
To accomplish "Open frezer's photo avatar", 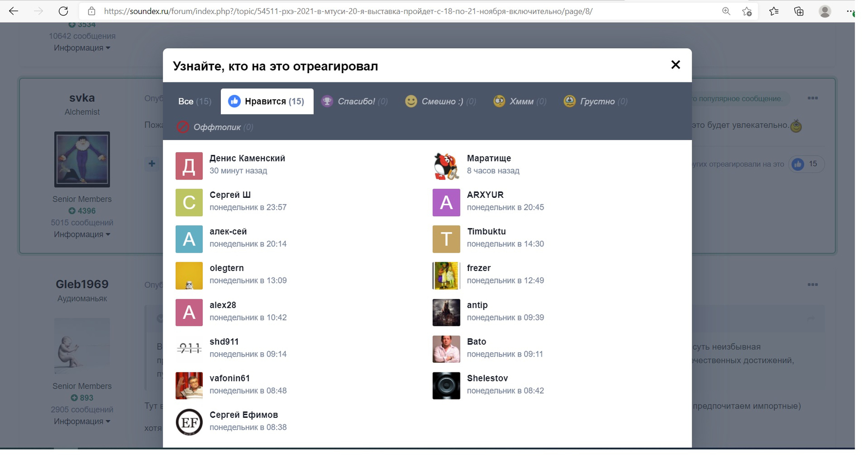I will pyautogui.click(x=446, y=276).
